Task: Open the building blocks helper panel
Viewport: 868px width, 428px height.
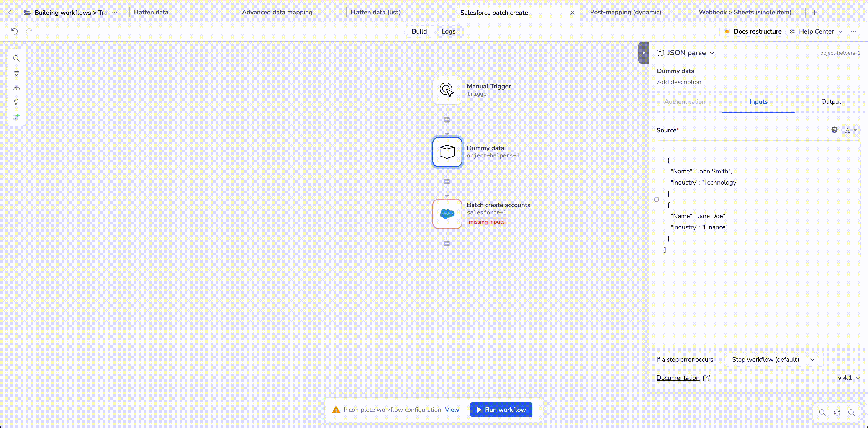Action: coord(16,88)
